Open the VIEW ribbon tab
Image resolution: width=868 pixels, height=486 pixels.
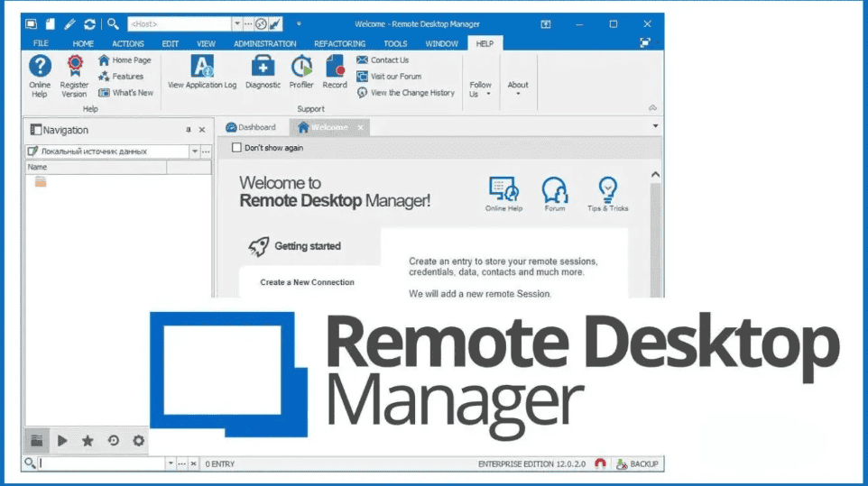pyautogui.click(x=206, y=43)
